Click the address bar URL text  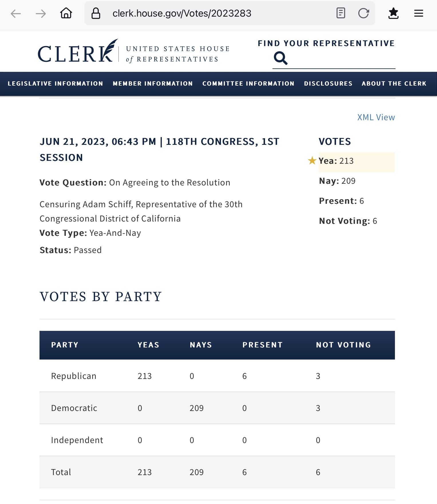pos(182,13)
